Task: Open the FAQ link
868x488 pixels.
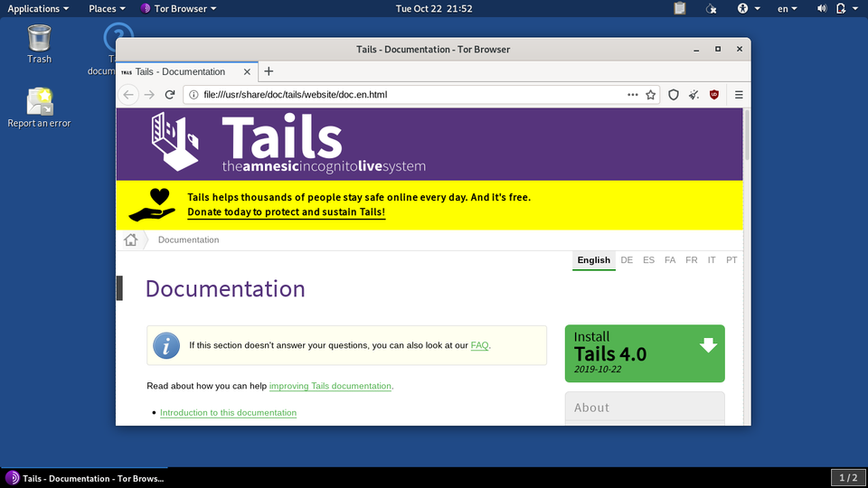Action: tap(479, 345)
